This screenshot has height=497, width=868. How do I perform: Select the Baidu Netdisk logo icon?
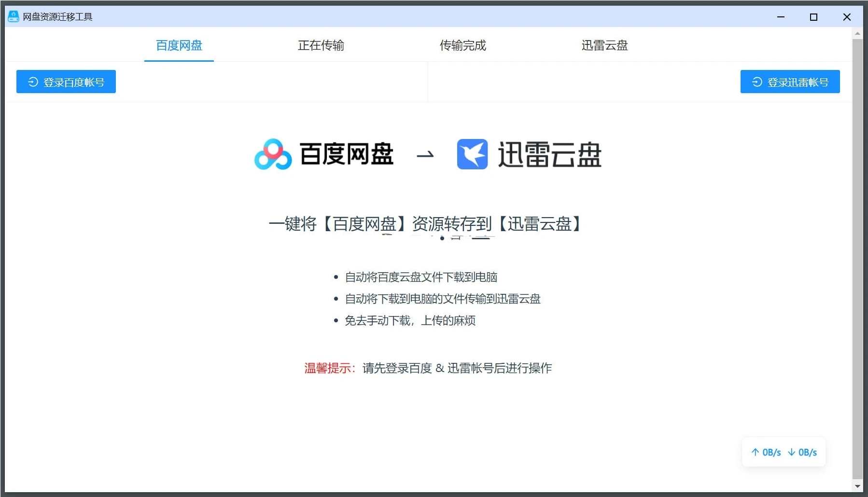pyautogui.click(x=273, y=154)
